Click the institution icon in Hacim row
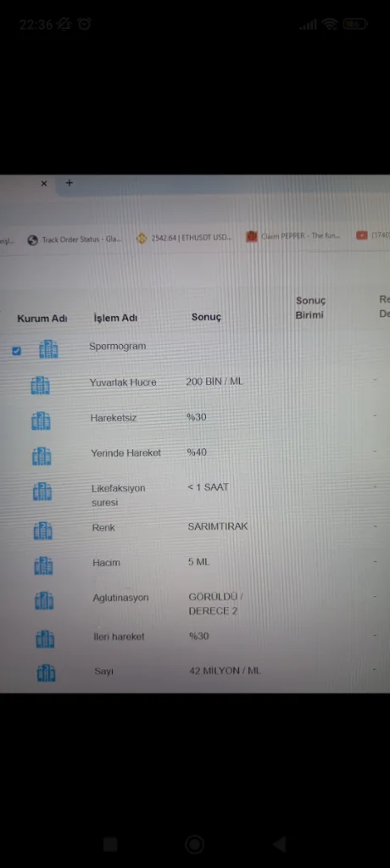The image size is (390, 868). click(x=44, y=565)
